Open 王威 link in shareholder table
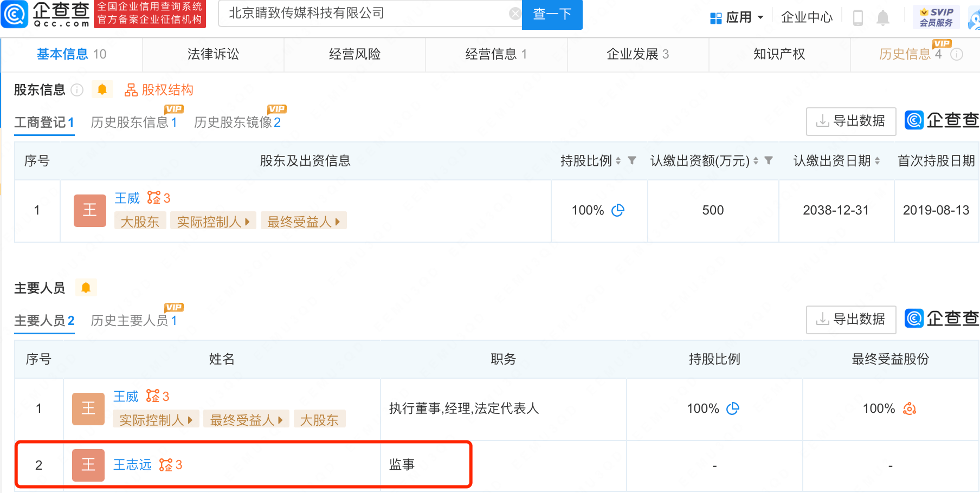This screenshot has height=493, width=980. 127,198
